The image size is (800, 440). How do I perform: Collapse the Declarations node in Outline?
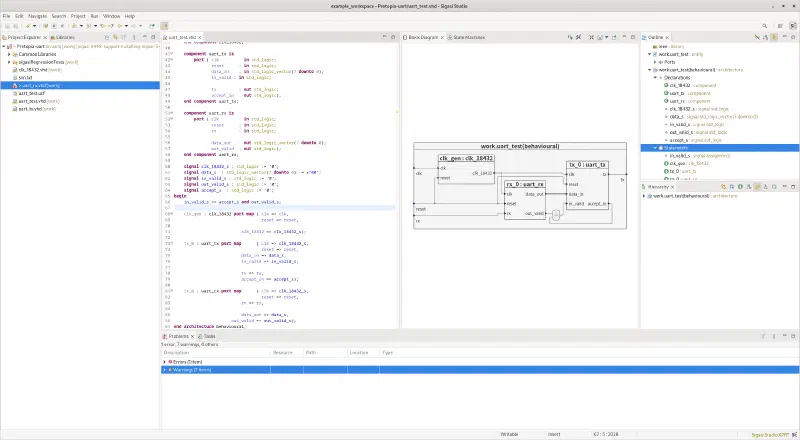[655, 78]
